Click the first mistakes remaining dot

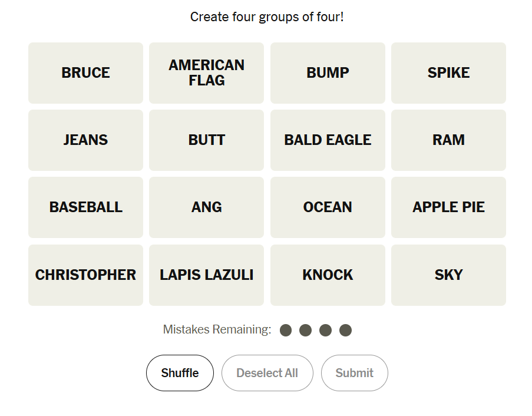(x=286, y=330)
